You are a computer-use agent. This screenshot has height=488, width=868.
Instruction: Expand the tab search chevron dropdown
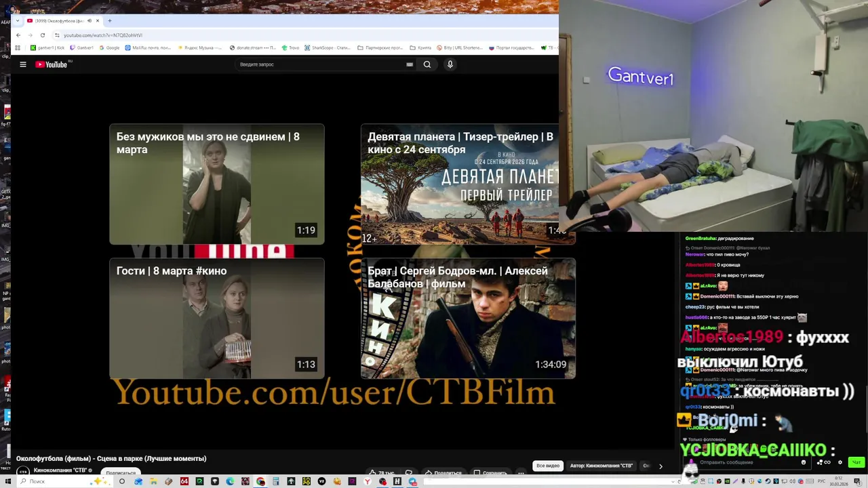(x=18, y=20)
